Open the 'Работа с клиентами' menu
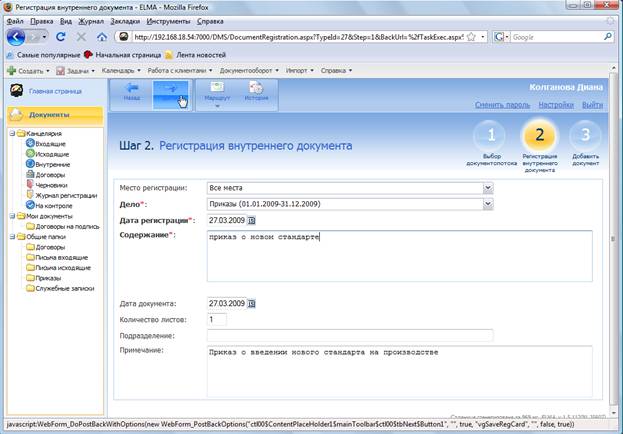This screenshot has width=623, height=434. tap(180, 70)
